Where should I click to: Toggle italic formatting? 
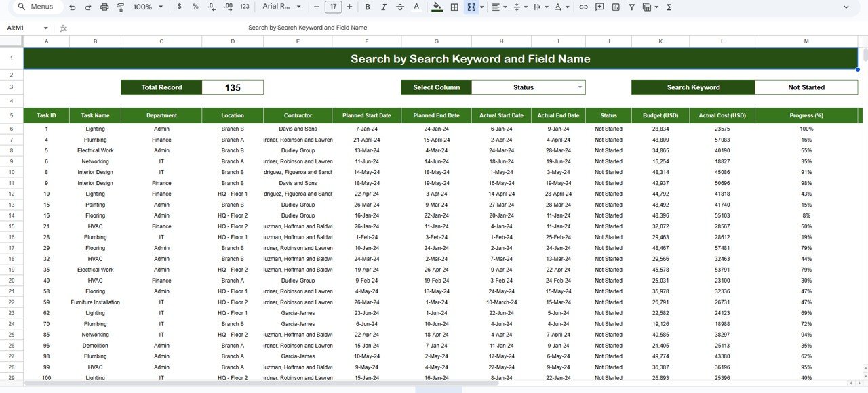click(x=383, y=7)
